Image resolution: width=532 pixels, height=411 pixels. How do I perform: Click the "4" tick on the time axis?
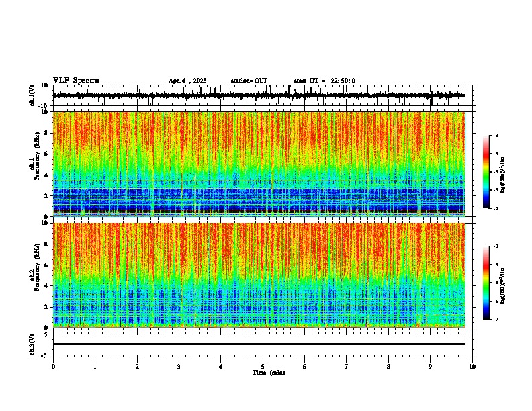(x=221, y=367)
